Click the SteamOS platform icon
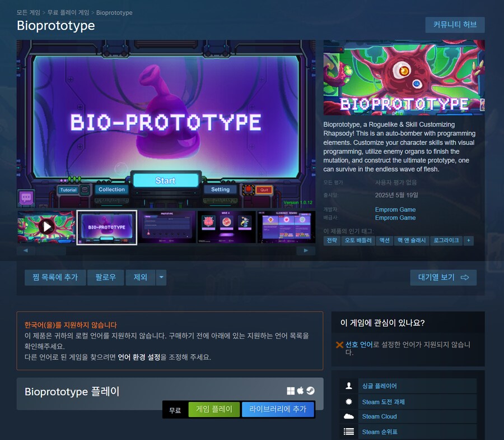Viewport: 504px width, 440px height. (310, 391)
